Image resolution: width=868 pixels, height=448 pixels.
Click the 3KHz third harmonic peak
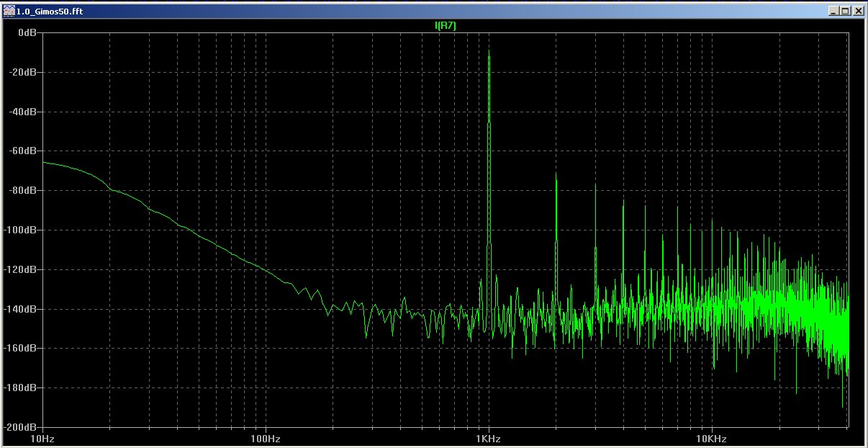[x=595, y=185]
